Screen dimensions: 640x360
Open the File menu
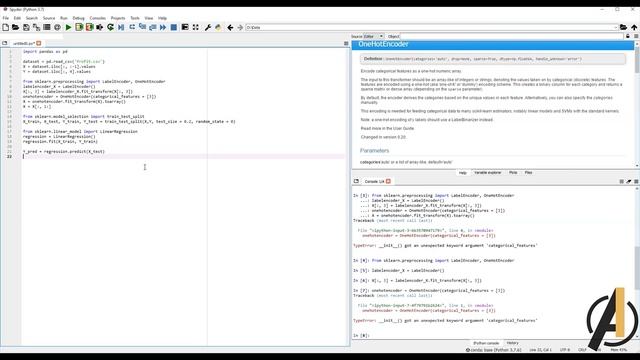coord(6,18)
